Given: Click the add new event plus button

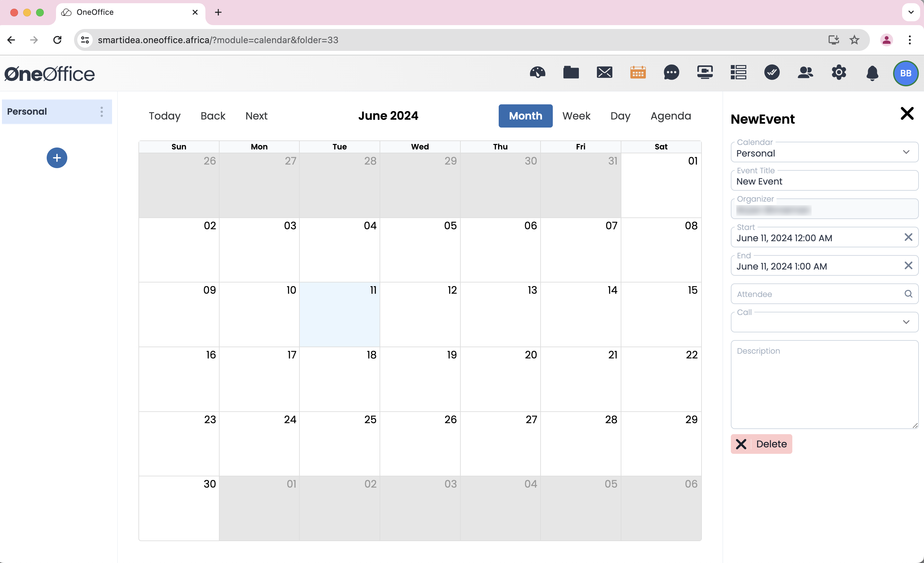Looking at the screenshot, I should 56,158.
